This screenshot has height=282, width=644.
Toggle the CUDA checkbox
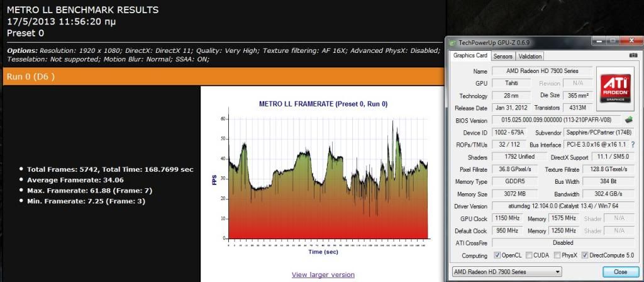[x=528, y=256]
